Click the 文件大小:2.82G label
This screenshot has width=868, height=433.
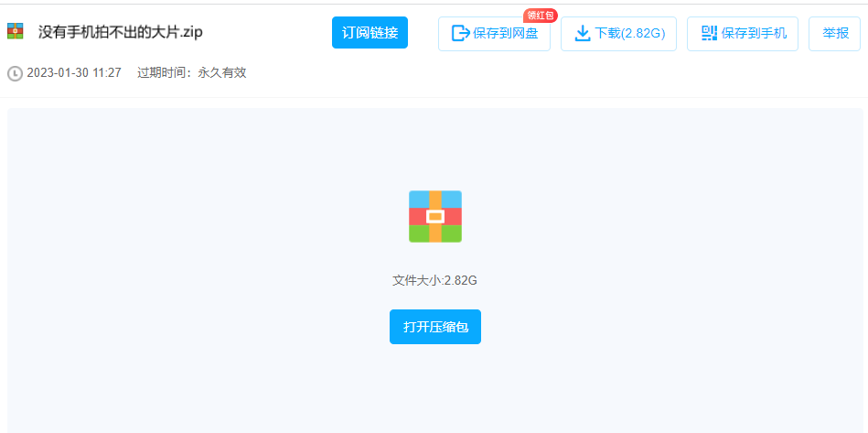434,280
